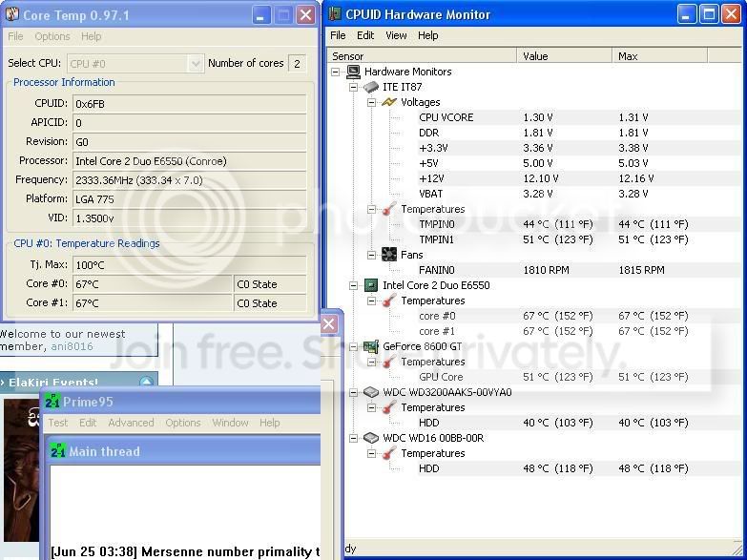Screen dimensions: 747x560
Task: Click thermometer icon under GeForce 8600 GT
Action: click(x=389, y=362)
